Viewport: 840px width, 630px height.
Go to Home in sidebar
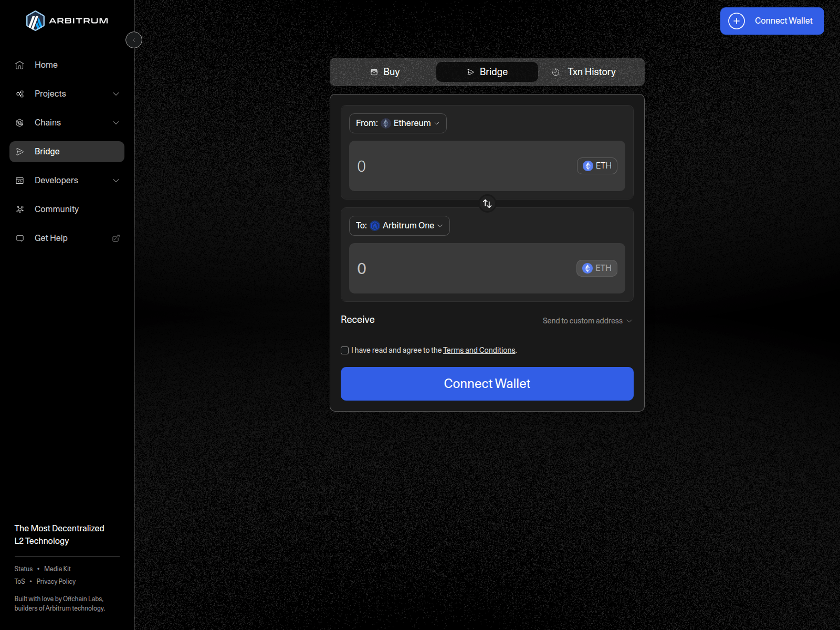[67, 65]
